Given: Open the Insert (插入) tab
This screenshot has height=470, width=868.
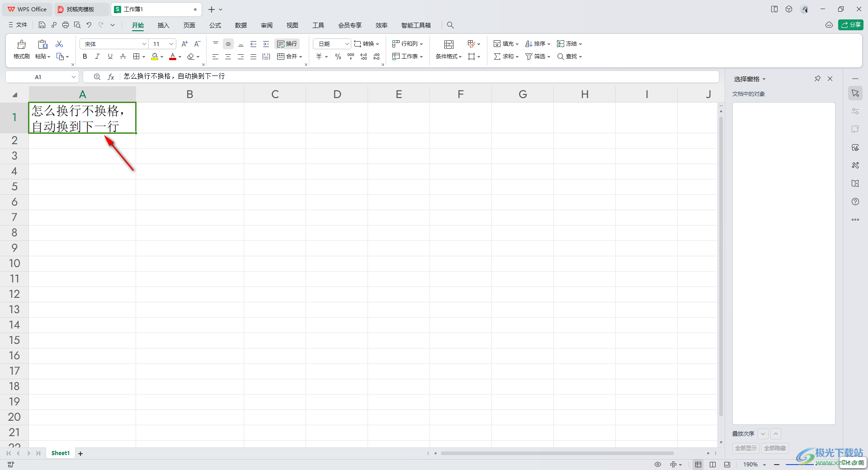Looking at the screenshot, I should pos(163,25).
